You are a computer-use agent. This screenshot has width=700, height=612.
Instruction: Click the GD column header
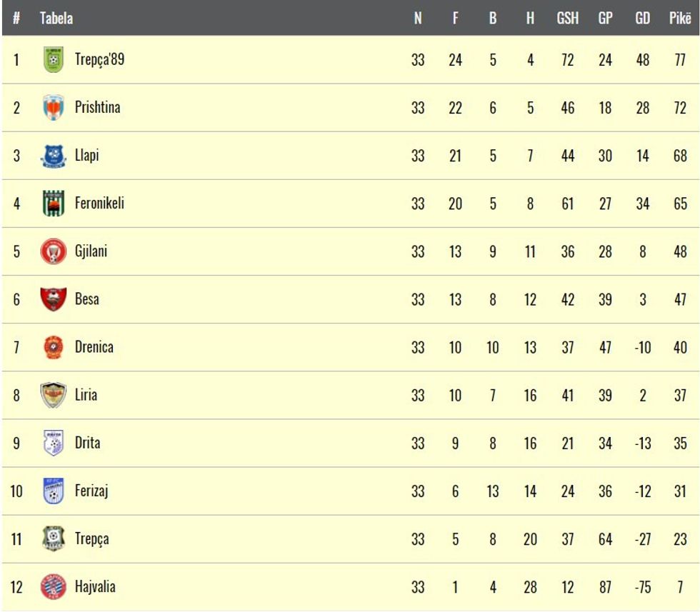click(x=642, y=19)
